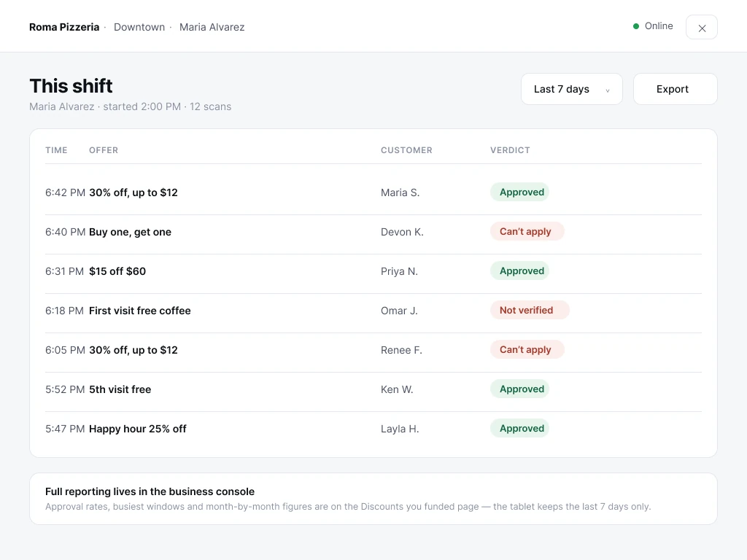Viewport: 747px width, 560px height.
Task: Select the 6:31 PM scan time
Action: coord(64,271)
